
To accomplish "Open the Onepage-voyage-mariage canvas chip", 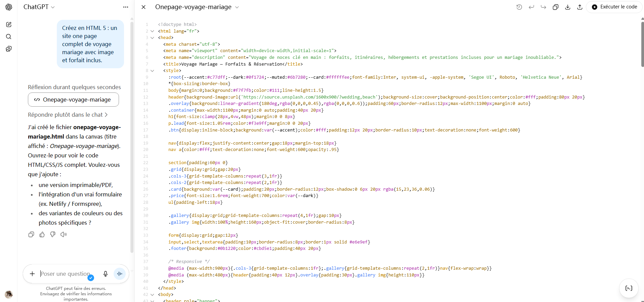I will 73,100.
